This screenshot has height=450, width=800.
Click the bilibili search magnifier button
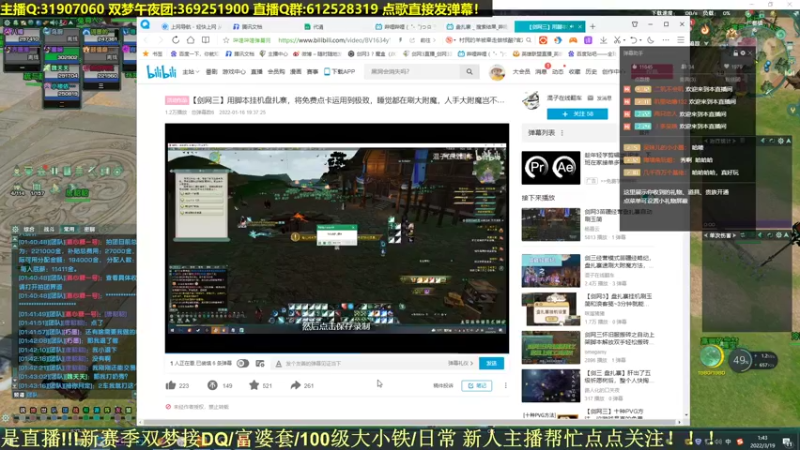coord(469,72)
